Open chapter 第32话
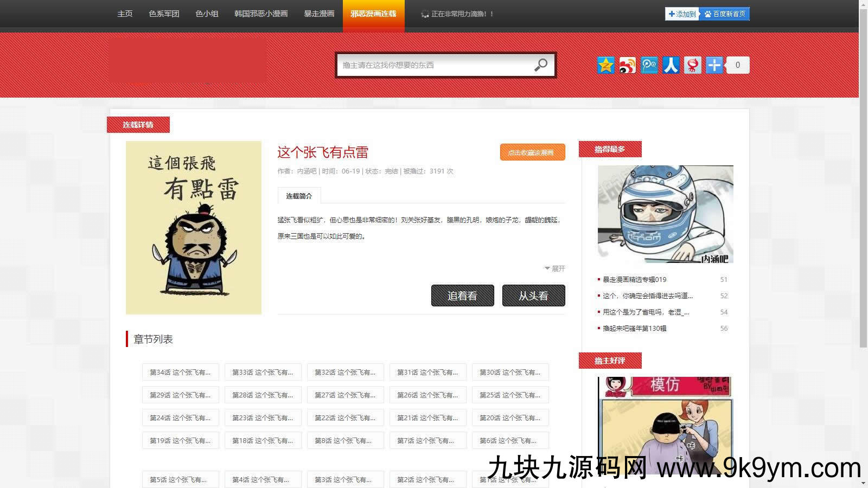 point(346,373)
